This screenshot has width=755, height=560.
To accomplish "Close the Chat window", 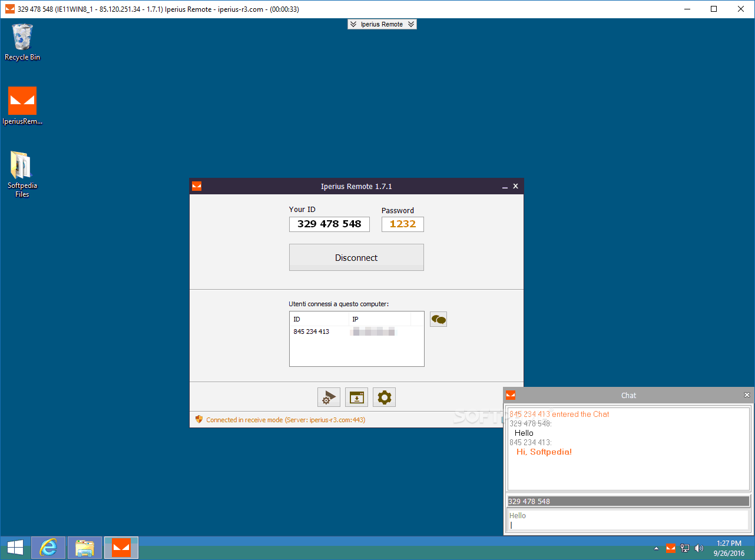I will click(747, 395).
